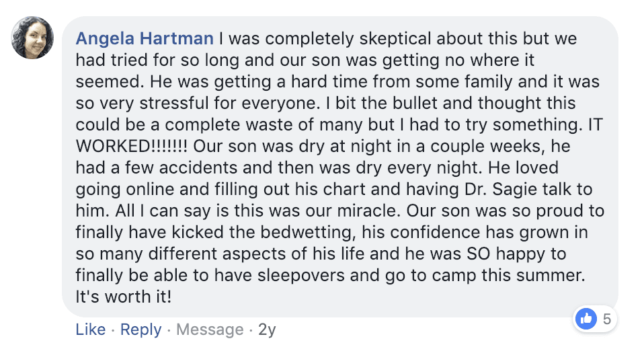Click the Message link under the comment
The image size is (644, 347).
tap(211, 330)
